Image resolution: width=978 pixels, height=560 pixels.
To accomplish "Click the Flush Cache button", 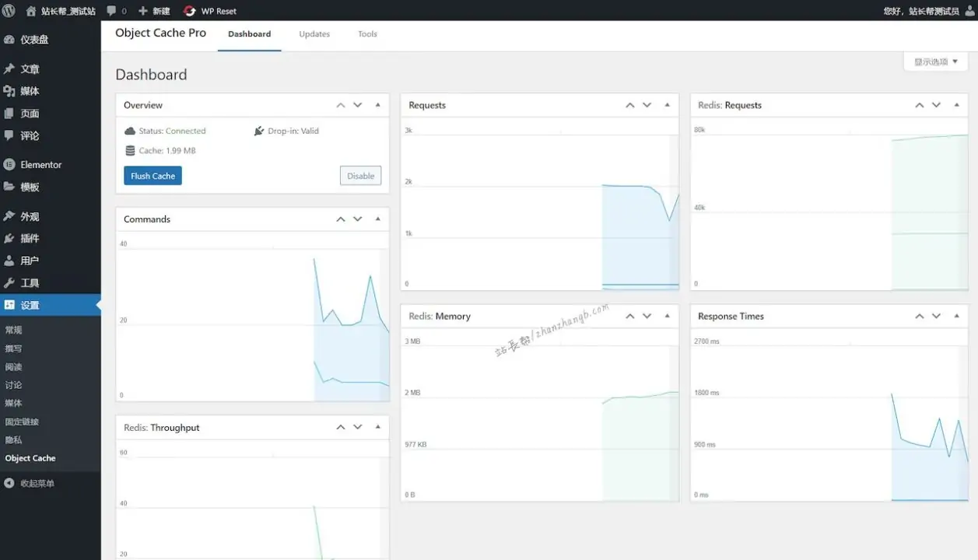I will (152, 175).
